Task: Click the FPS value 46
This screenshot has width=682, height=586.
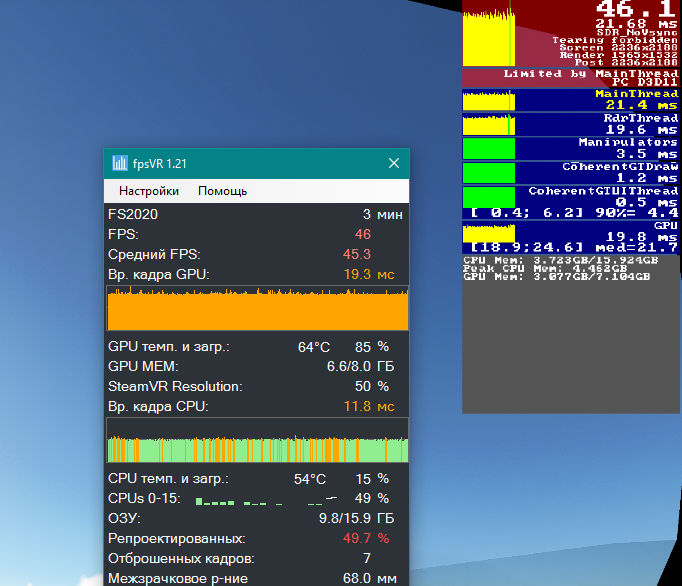Action: tap(363, 234)
